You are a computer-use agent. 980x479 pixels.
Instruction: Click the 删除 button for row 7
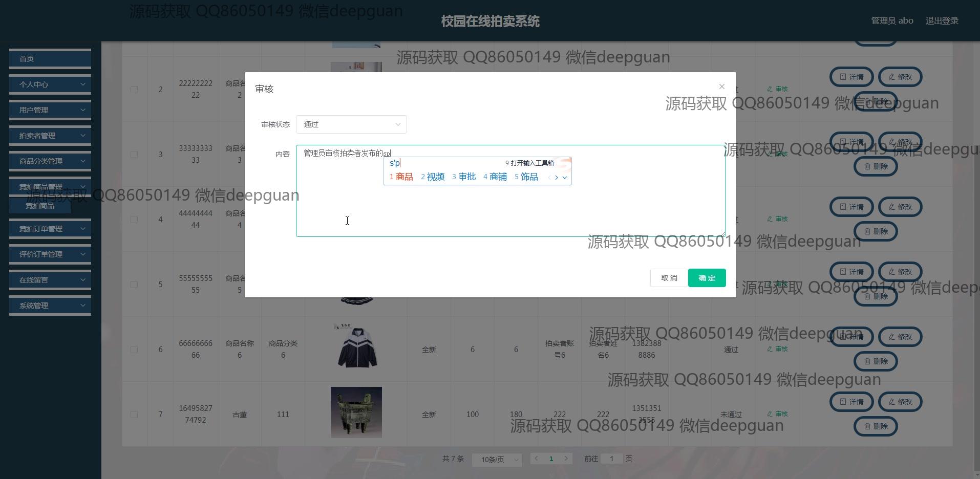coord(876,426)
